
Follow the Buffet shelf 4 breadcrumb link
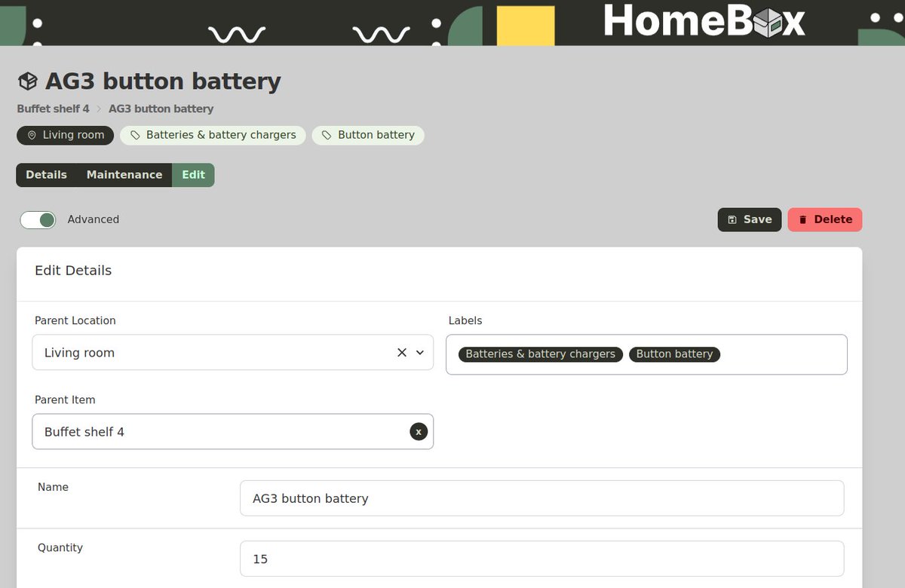pos(53,109)
